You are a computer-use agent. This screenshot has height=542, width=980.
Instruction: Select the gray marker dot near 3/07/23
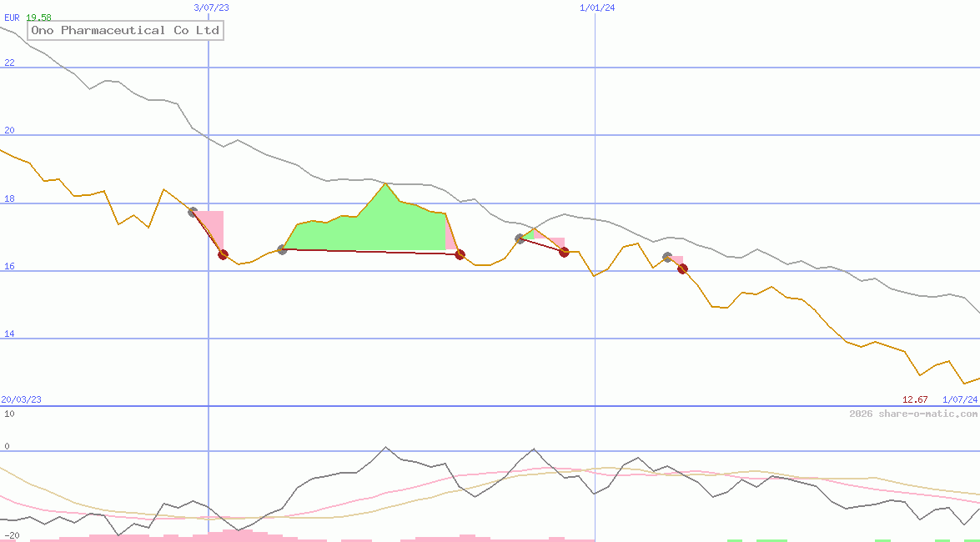click(x=193, y=211)
